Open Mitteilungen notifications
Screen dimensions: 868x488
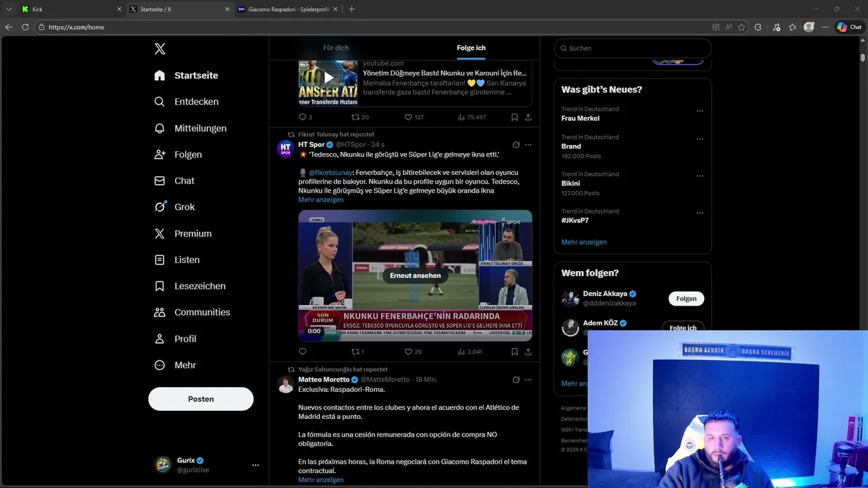tap(191, 128)
